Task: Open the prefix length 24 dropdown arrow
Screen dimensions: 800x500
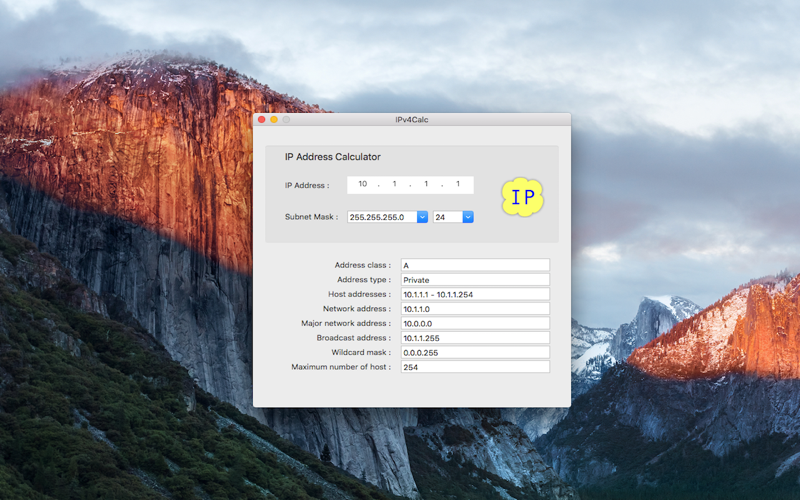Action: 468,217
